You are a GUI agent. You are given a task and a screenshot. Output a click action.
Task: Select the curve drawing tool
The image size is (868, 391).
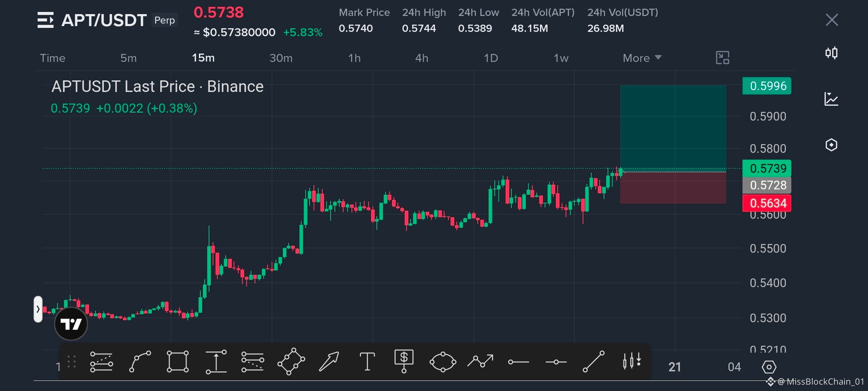[140, 361]
